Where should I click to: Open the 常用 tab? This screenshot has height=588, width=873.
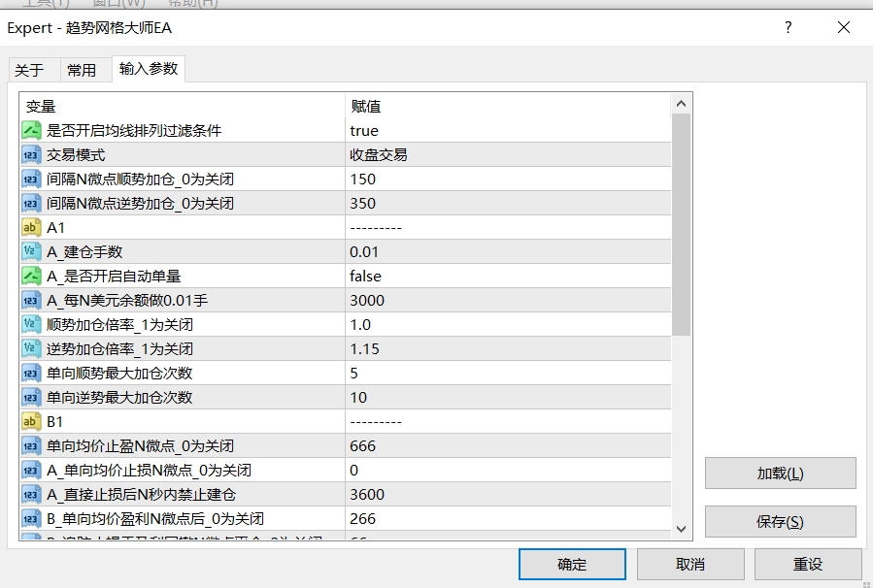82,70
